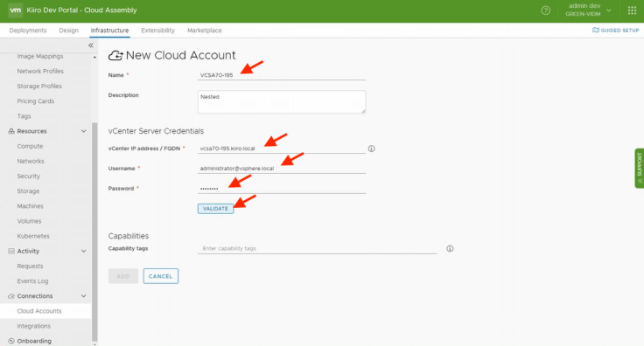The height and width of the screenshot is (346, 644).
Task: Click the Activity section icon
Action: point(11,251)
